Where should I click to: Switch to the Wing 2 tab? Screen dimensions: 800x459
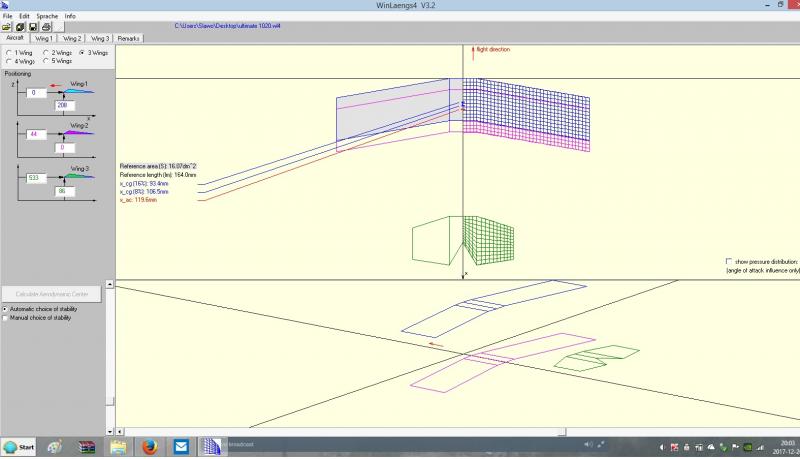[72, 38]
